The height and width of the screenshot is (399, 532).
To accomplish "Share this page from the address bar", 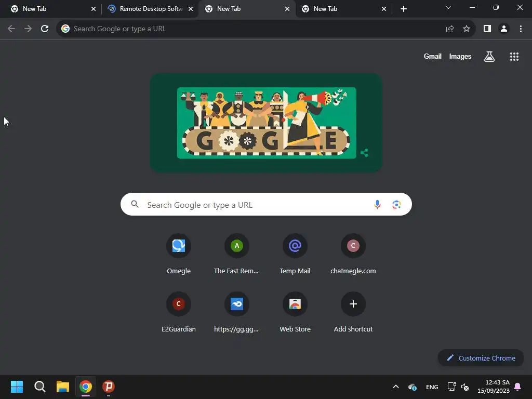I will pyautogui.click(x=450, y=29).
